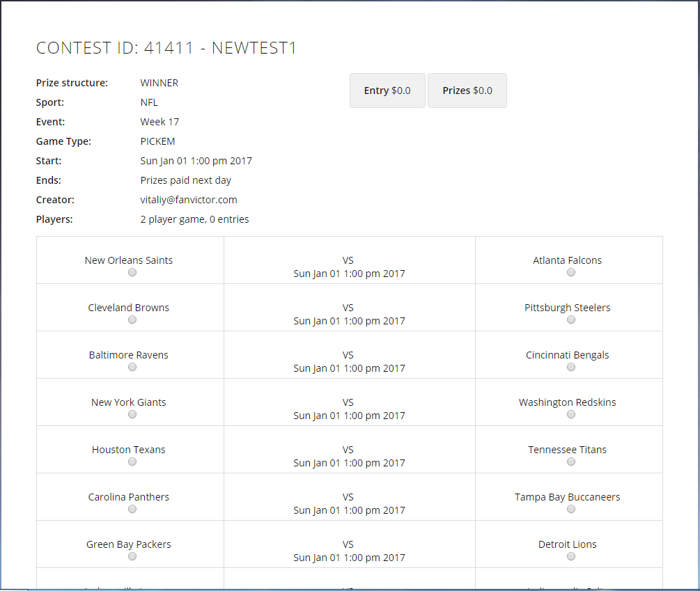Click VS in Packers–Lions row
700x591 pixels.
coord(348,544)
